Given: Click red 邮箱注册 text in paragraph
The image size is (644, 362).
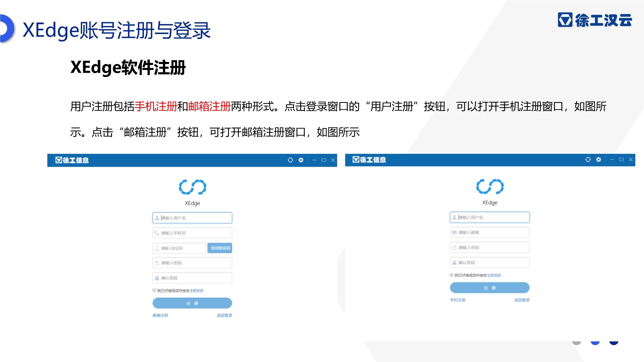Looking at the screenshot, I should coord(209,107).
